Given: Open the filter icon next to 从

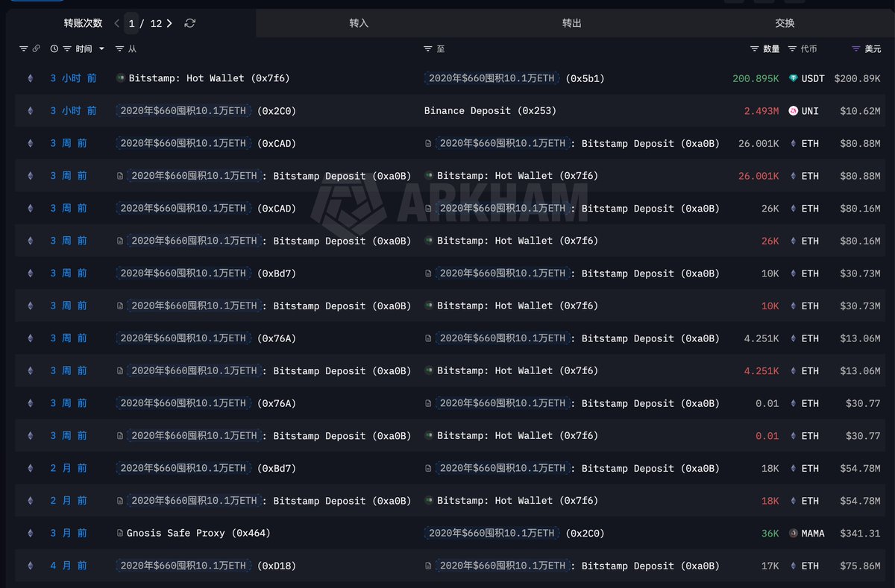Looking at the screenshot, I should click(120, 48).
